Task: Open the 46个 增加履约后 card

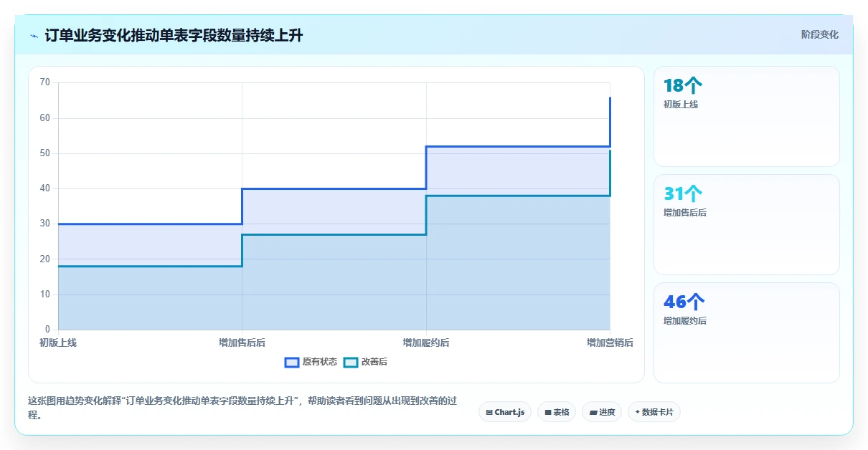Action: coord(746,332)
